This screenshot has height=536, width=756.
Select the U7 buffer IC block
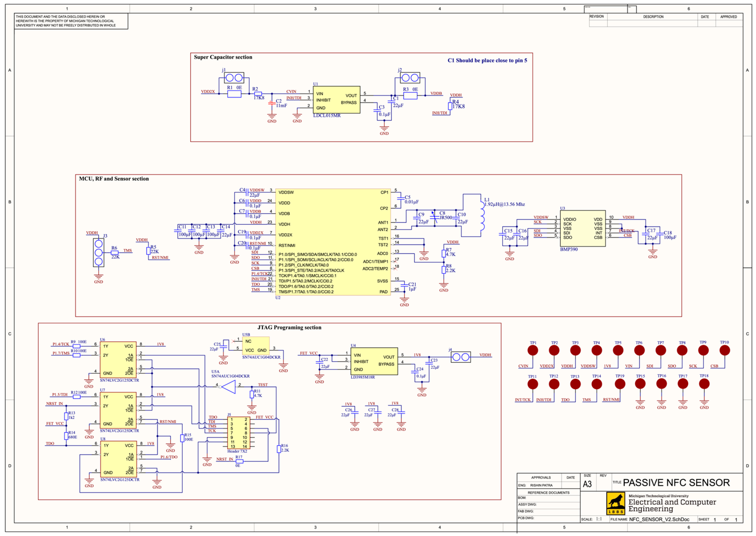pos(118,410)
